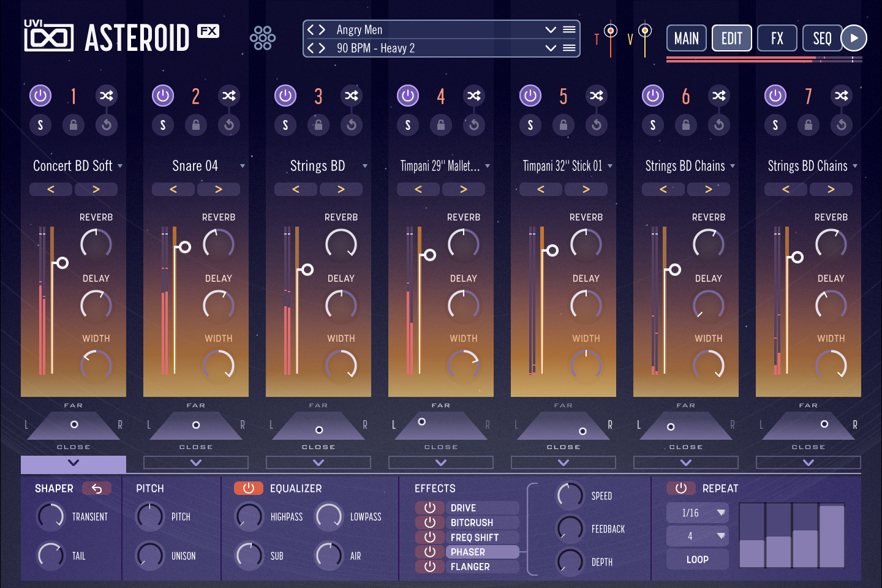Randomize track 5 via shuffle icon

pos(597,96)
